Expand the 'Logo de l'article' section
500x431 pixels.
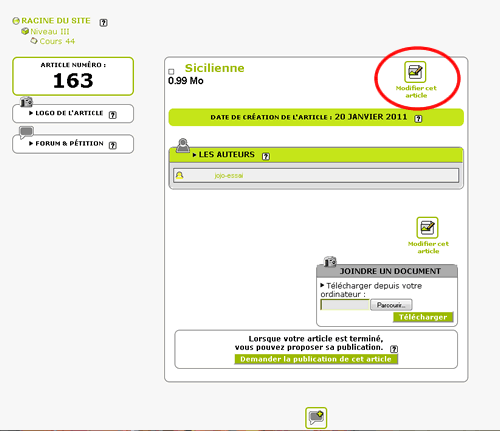[x=66, y=113]
